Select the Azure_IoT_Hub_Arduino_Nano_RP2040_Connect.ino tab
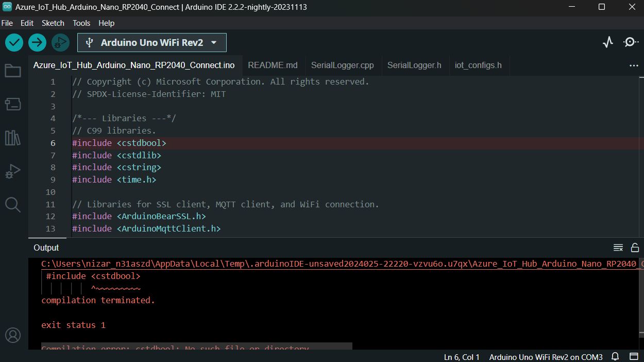The height and width of the screenshot is (362, 644). coord(134,65)
